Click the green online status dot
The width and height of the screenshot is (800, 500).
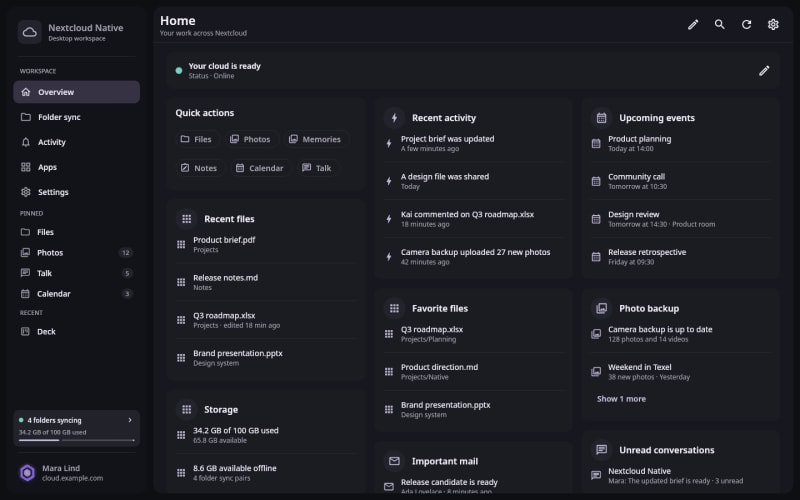tap(179, 71)
